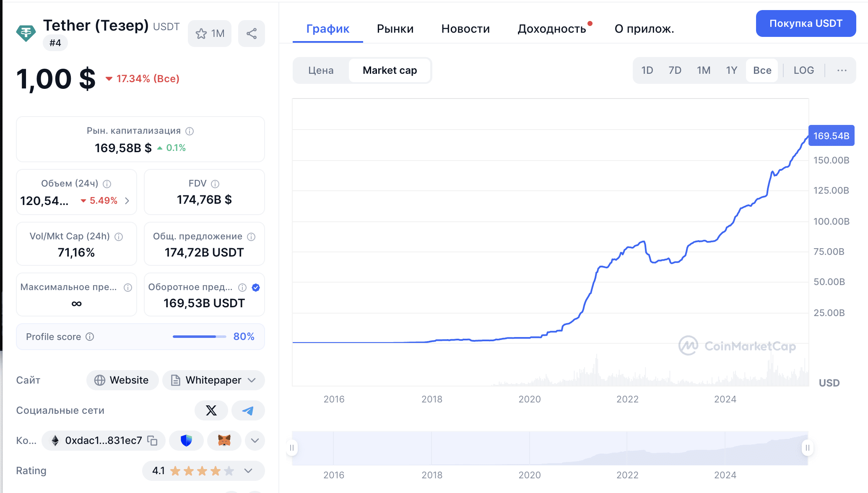Click the Покупка USDT button
Image resolution: width=868 pixels, height=493 pixels.
click(x=805, y=23)
